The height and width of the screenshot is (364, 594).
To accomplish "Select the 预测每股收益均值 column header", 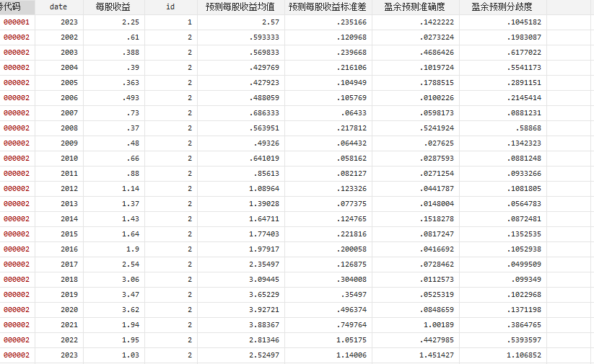I will pos(240,6).
